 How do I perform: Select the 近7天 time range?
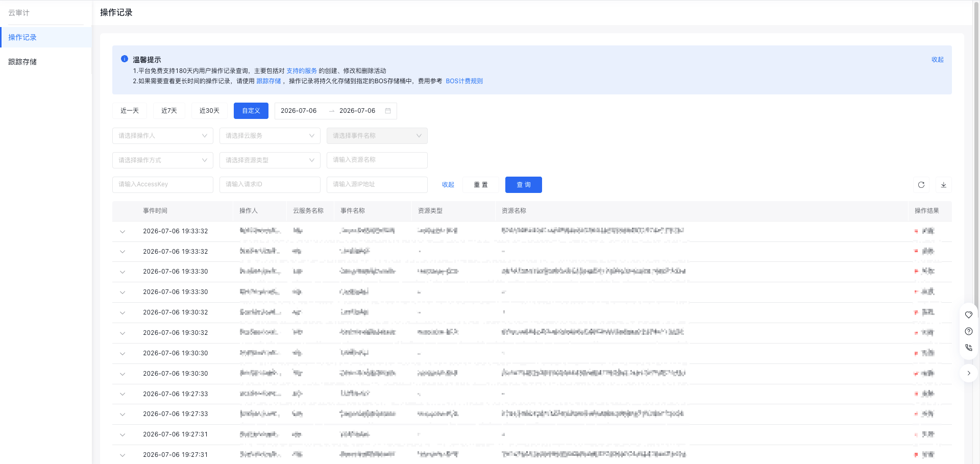pos(169,111)
